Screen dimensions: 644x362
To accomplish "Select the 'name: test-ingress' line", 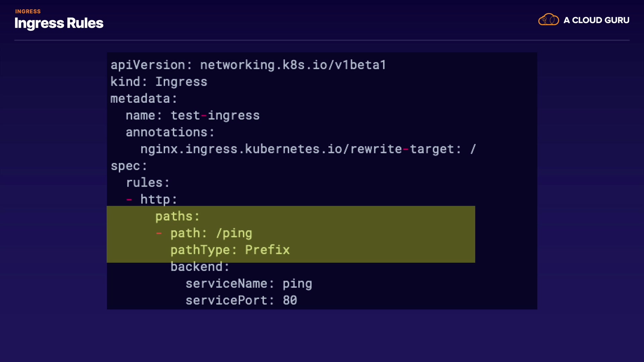I will pyautogui.click(x=193, y=116).
